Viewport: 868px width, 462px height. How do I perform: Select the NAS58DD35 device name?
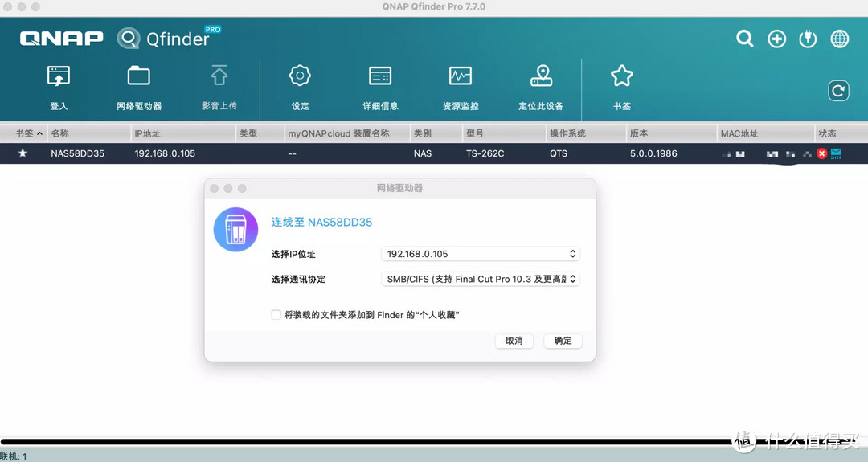pyautogui.click(x=77, y=153)
